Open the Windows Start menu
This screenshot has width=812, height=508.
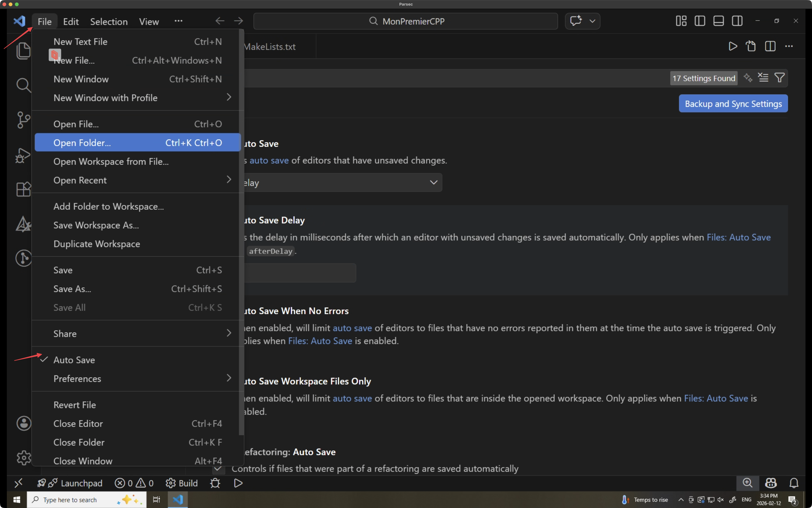[x=17, y=500]
